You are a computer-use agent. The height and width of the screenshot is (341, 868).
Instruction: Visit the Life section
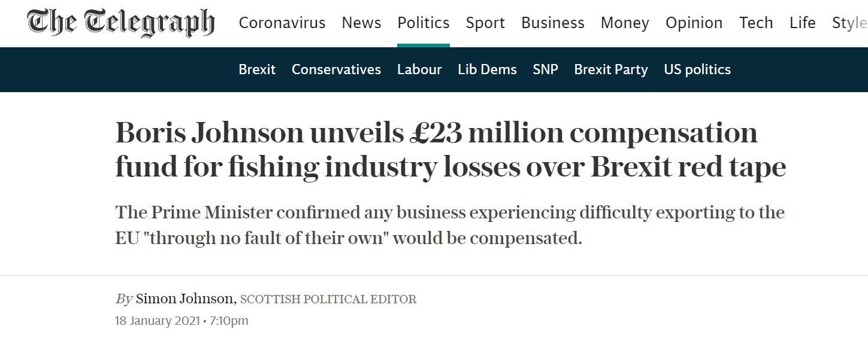[x=803, y=23]
